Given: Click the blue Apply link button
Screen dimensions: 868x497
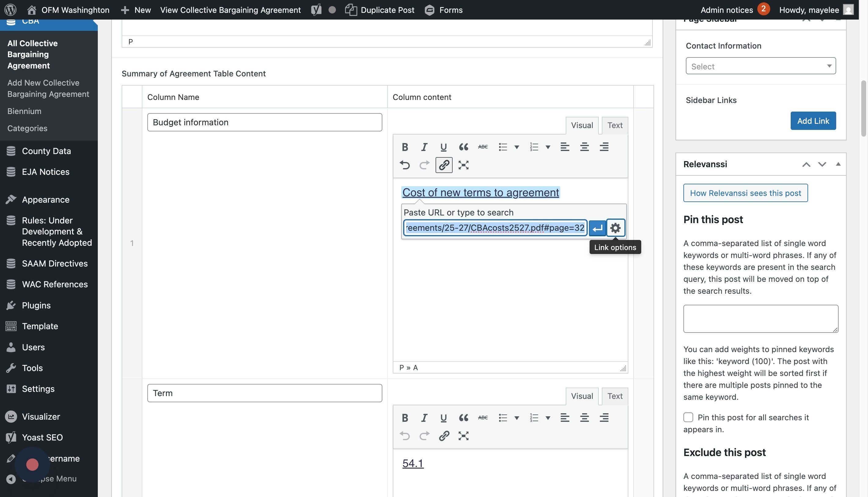Looking at the screenshot, I should tap(597, 228).
